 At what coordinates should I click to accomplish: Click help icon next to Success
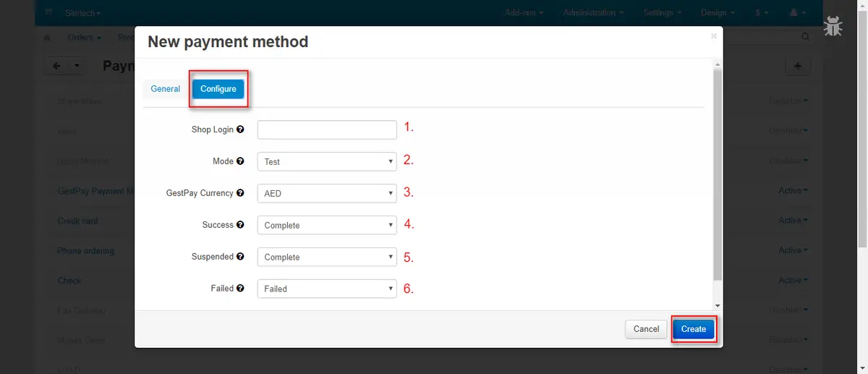coord(240,225)
